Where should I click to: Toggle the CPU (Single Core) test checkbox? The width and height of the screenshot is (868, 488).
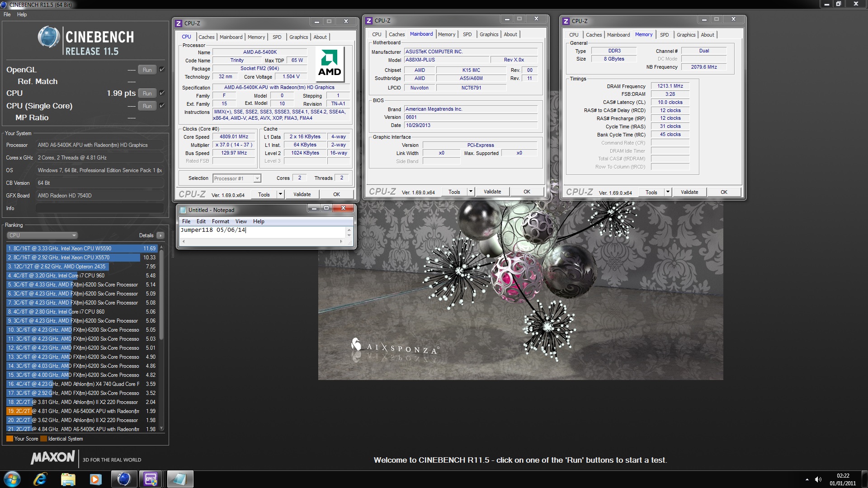[162, 106]
